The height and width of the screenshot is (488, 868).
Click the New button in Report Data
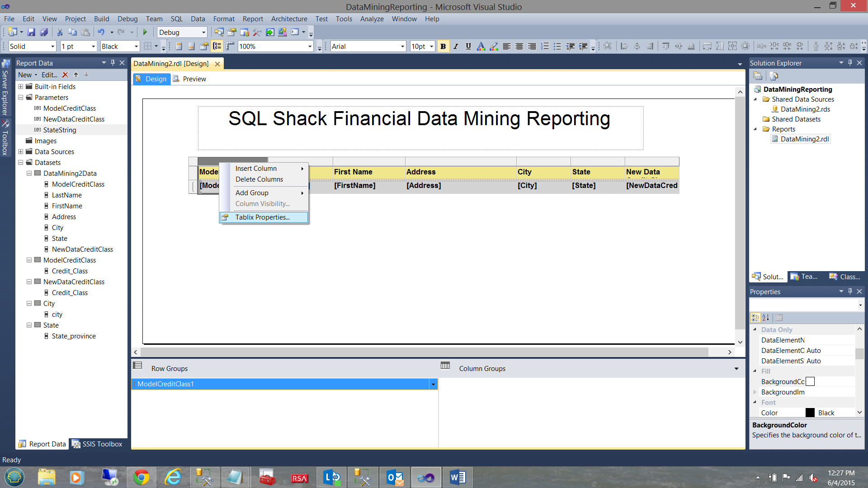pos(25,75)
